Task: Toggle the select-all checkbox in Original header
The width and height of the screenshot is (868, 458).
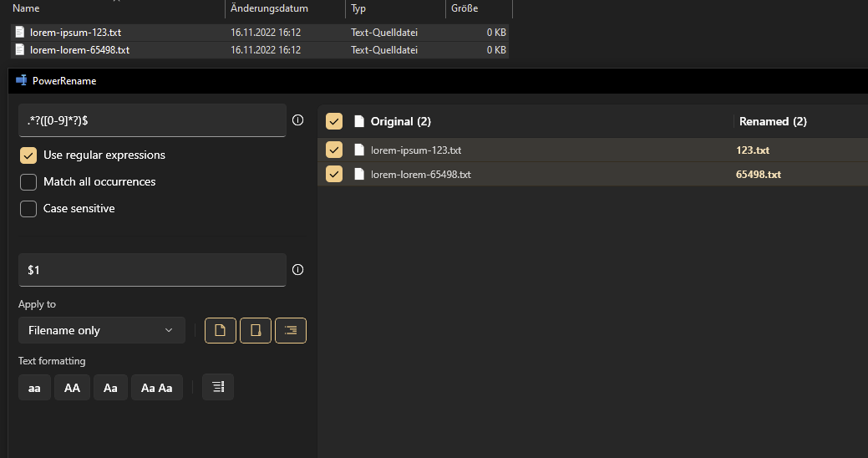Action: pos(334,121)
